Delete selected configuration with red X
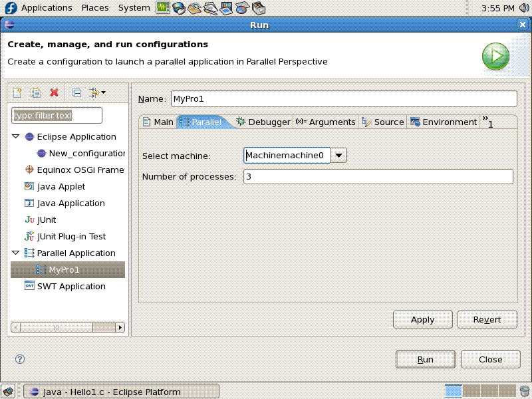 pyautogui.click(x=55, y=92)
